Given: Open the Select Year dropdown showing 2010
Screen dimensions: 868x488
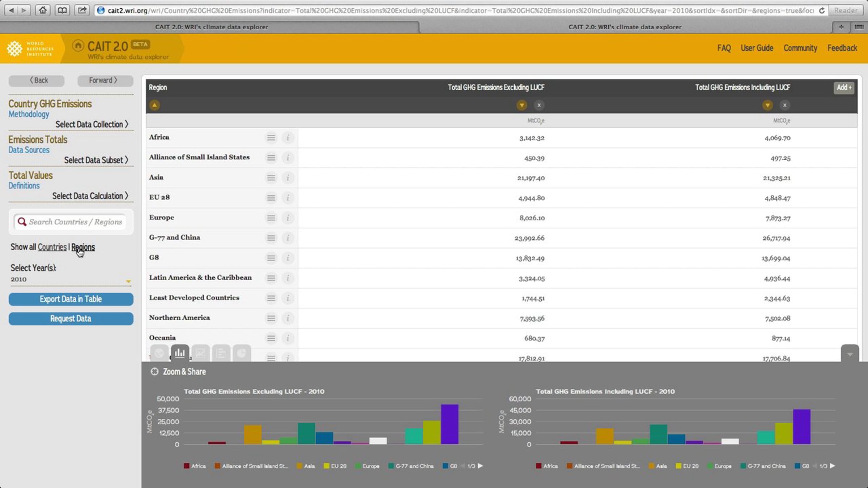Looking at the screenshot, I should [71, 279].
